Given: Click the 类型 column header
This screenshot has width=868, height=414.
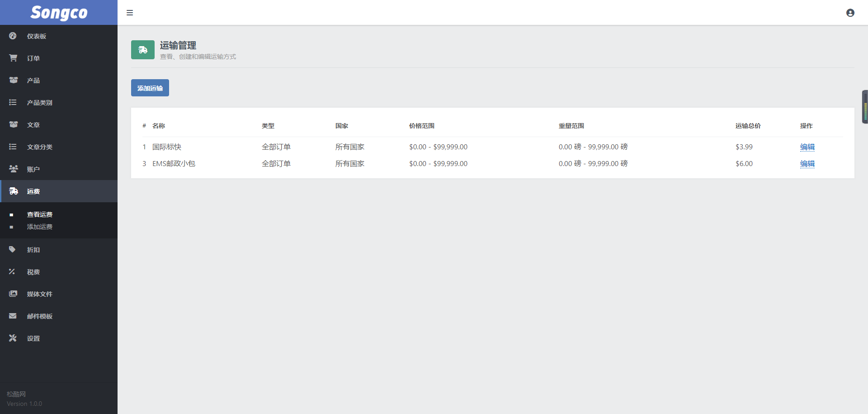Looking at the screenshot, I should [268, 126].
